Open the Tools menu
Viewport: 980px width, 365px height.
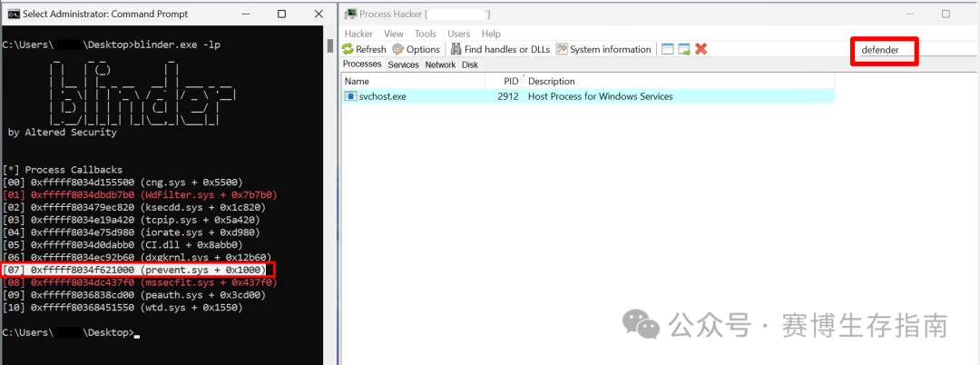coord(426,34)
